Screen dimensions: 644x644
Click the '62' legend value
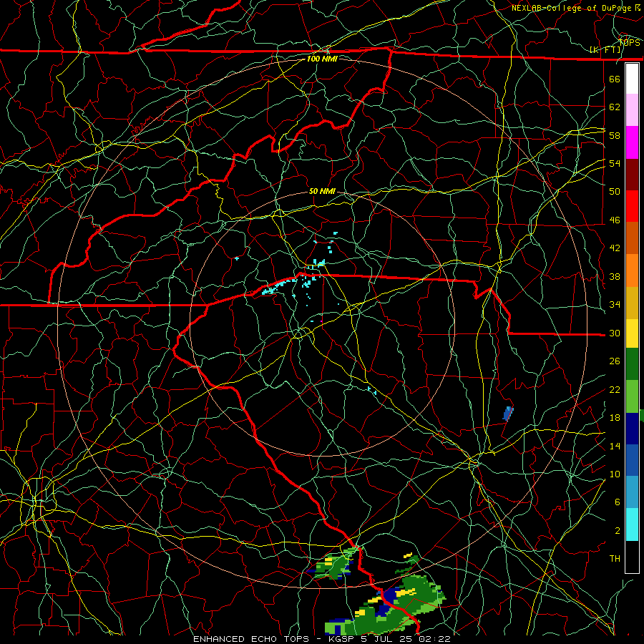pyautogui.click(x=615, y=107)
